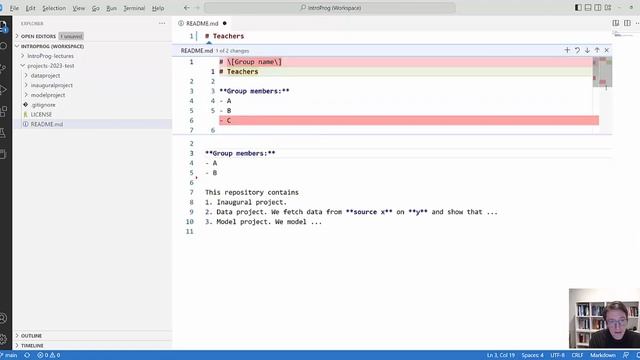Screen dimensions: 640x360
Task: Open changes icon in editor title bar
Action: pyautogui.click(x=616, y=23)
